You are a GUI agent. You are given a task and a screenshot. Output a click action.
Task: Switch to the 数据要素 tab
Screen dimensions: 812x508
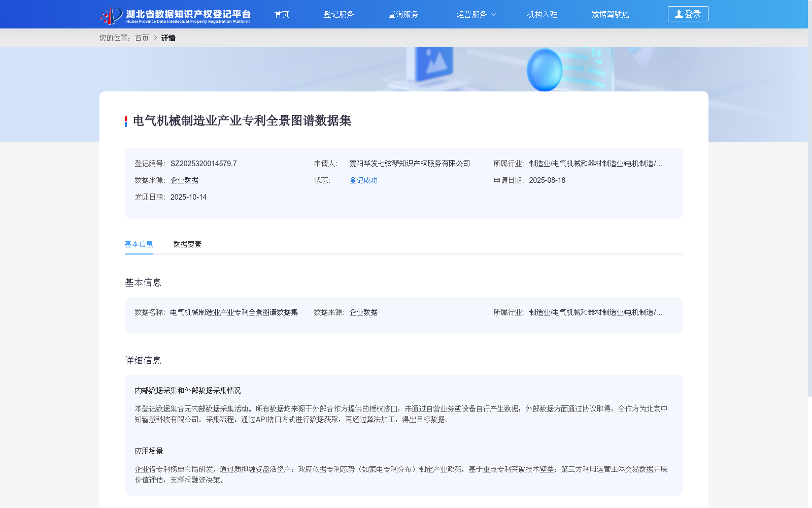[x=187, y=244]
